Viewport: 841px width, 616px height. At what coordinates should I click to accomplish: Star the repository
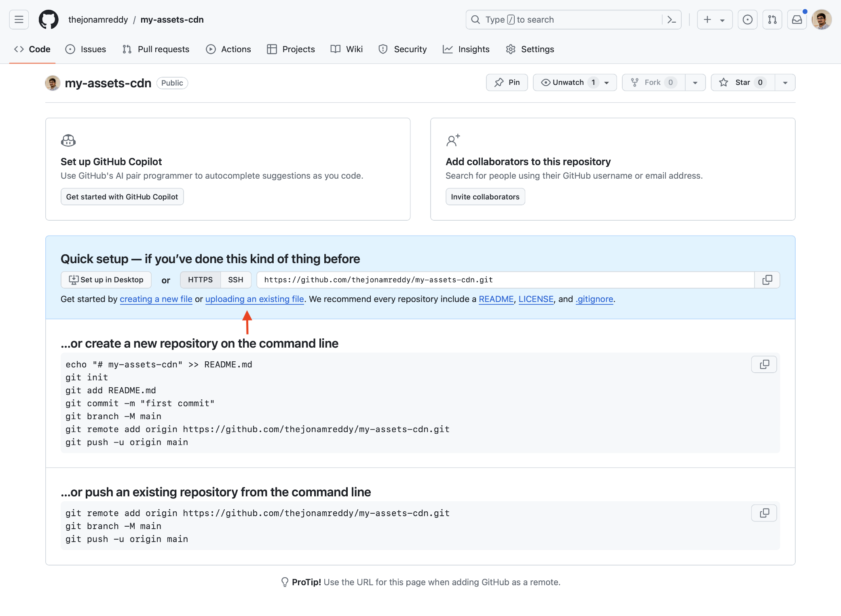(x=743, y=82)
